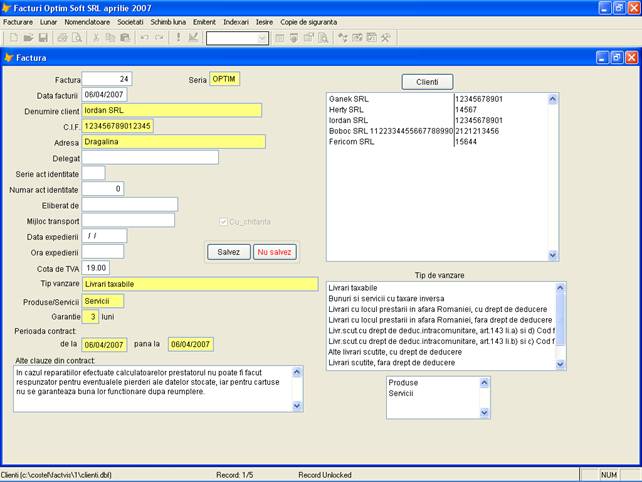
Task: Choose Servicii in the bottom product list
Action: (402, 393)
